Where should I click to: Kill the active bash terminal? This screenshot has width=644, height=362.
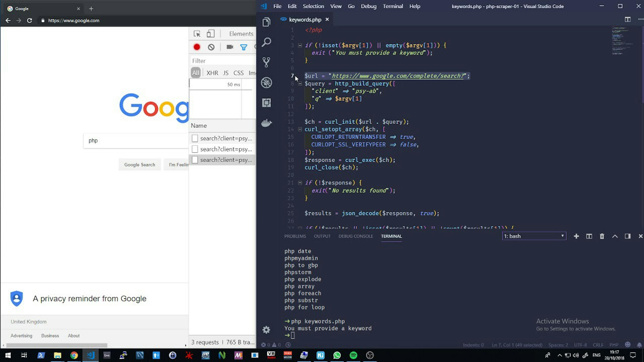click(602, 236)
